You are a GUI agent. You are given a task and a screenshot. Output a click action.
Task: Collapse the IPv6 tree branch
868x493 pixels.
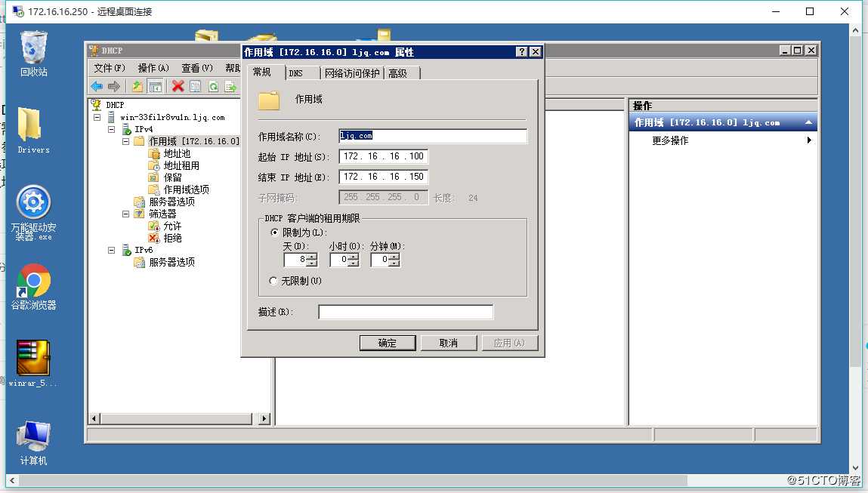tap(112, 250)
